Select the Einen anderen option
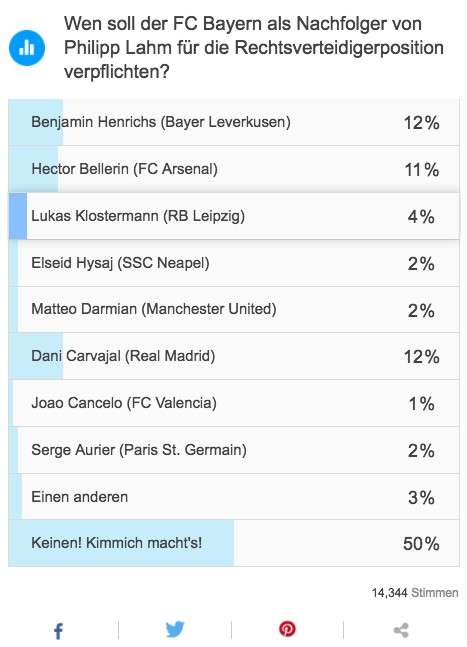The width and height of the screenshot is (467, 647). point(234,497)
